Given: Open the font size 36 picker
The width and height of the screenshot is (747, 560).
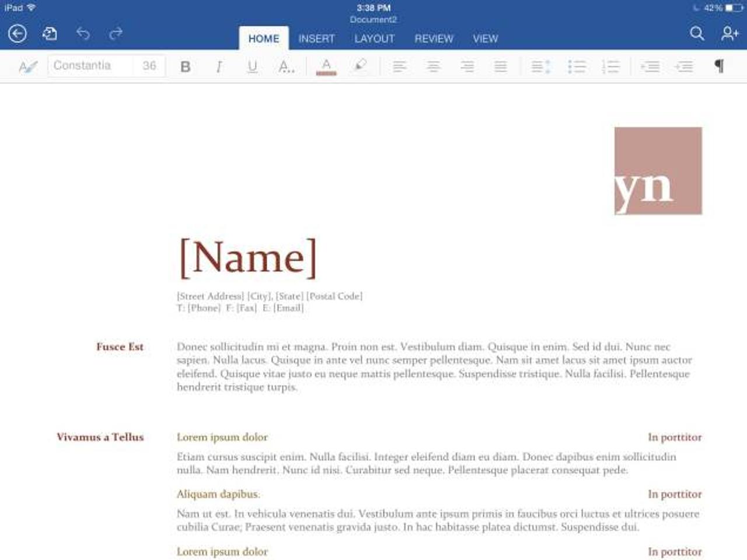Looking at the screenshot, I should coord(149,65).
